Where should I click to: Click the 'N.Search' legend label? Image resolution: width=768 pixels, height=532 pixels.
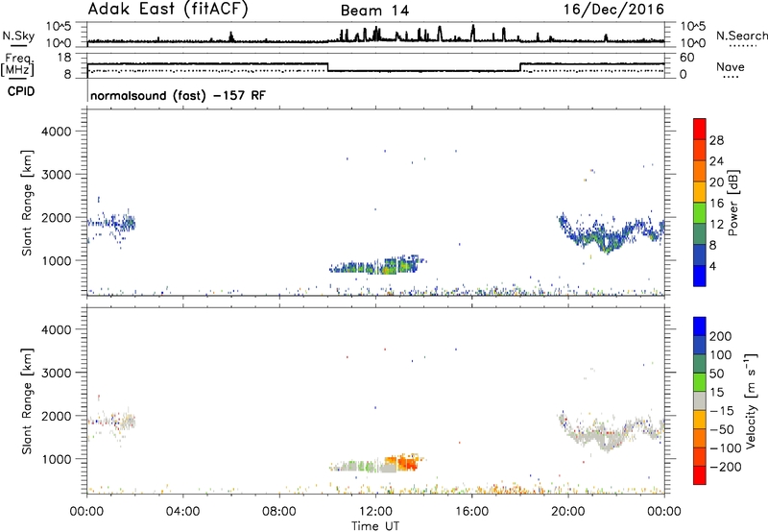click(x=741, y=36)
